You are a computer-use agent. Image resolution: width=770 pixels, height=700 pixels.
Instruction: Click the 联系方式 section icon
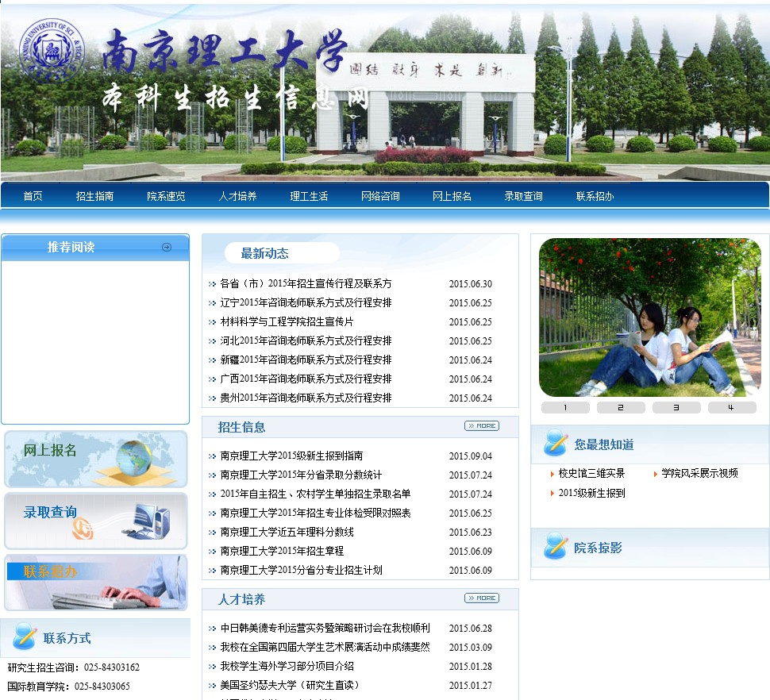coord(25,637)
